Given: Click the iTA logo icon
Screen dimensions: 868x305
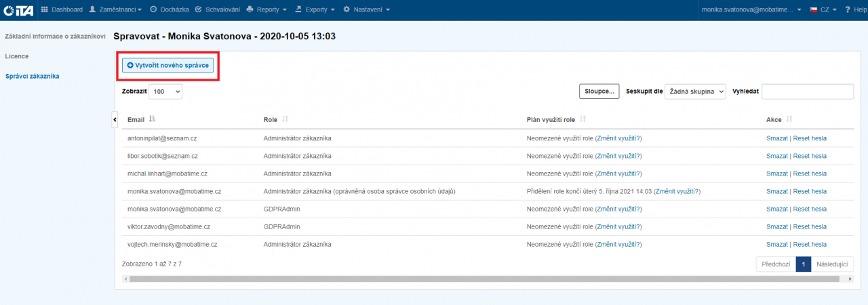Looking at the screenshot, I should coord(18,9).
